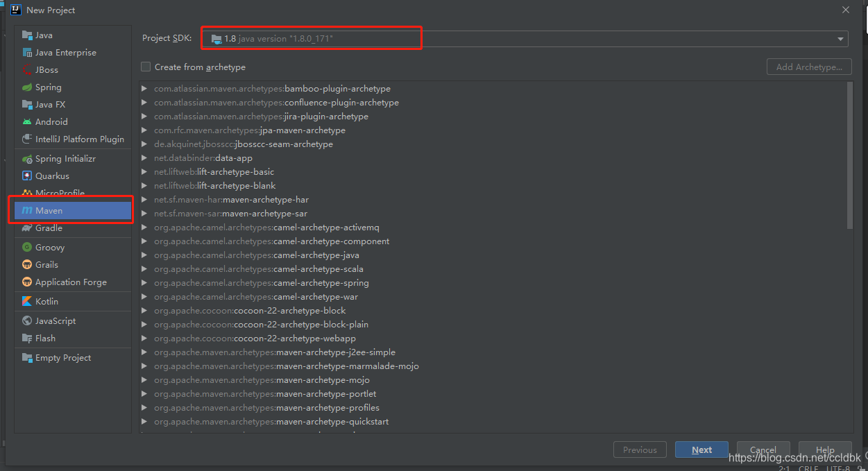Click the JBoss icon
Viewport: 868px width, 471px height.
(27, 70)
